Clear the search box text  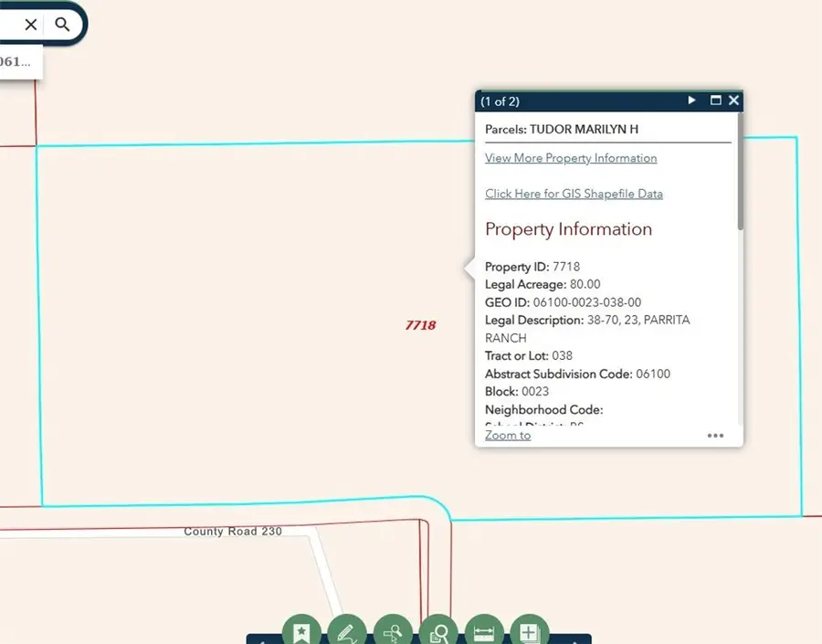coord(30,25)
